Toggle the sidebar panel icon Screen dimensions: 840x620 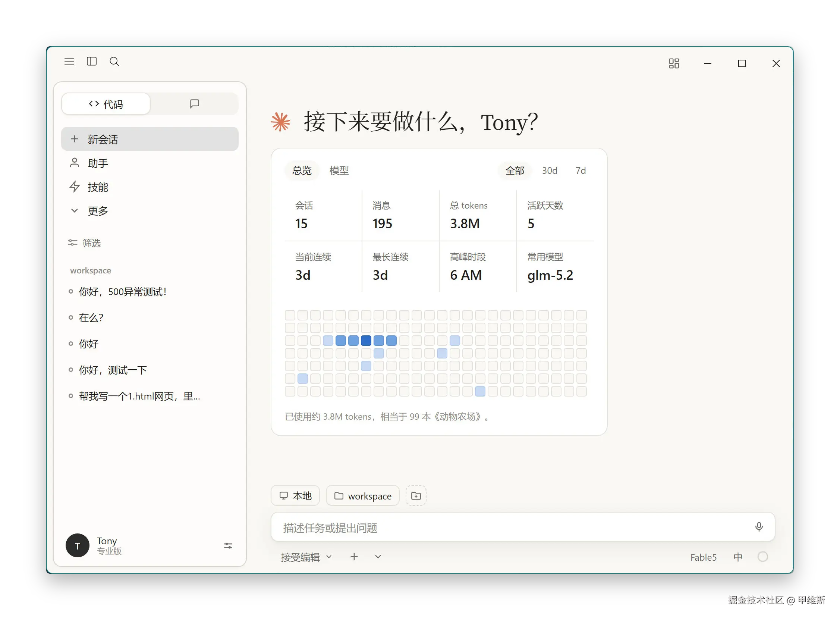coord(91,62)
